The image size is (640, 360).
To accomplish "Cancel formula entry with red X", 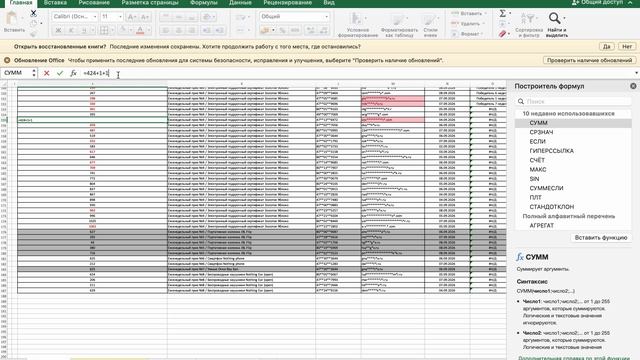I will pos(47,73).
